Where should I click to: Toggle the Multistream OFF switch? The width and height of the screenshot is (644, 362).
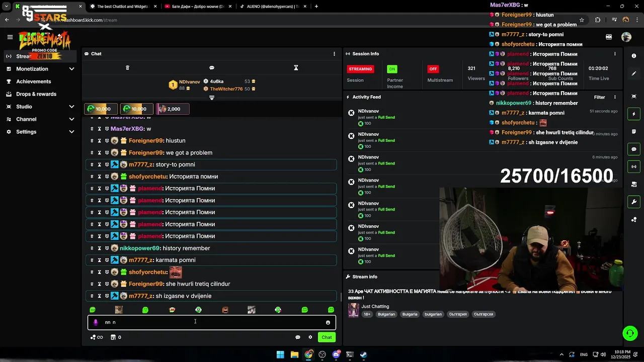pyautogui.click(x=433, y=69)
